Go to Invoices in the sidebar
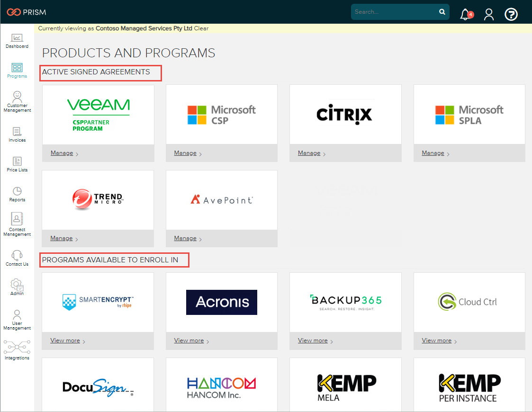The height and width of the screenshot is (412, 532). click(x=17, y=134)
